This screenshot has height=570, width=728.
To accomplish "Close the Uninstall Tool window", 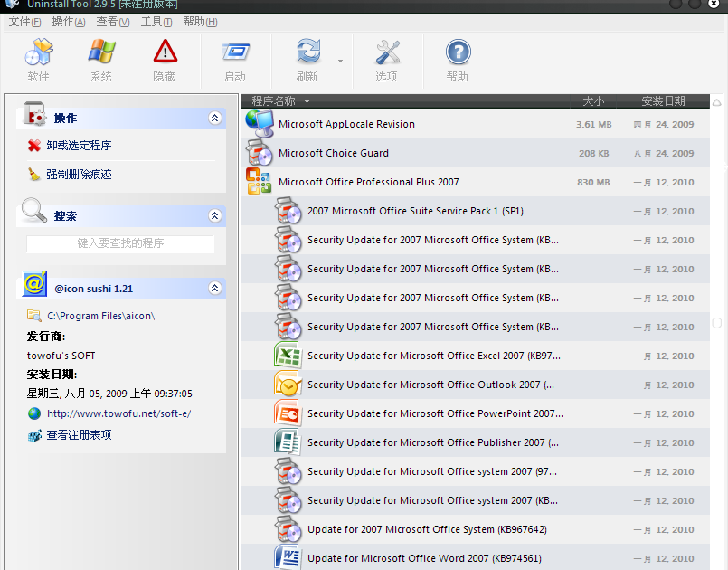I will (714, 4).
